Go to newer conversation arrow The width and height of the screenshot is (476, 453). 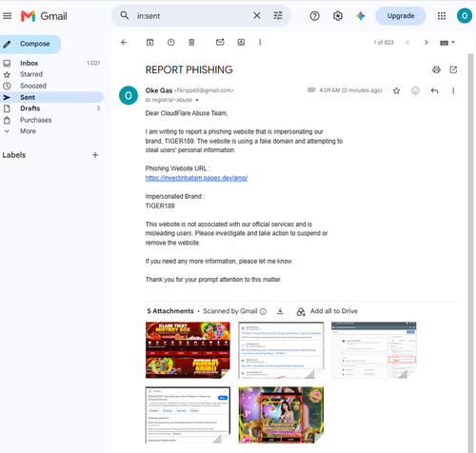click(x=407, y=42)
